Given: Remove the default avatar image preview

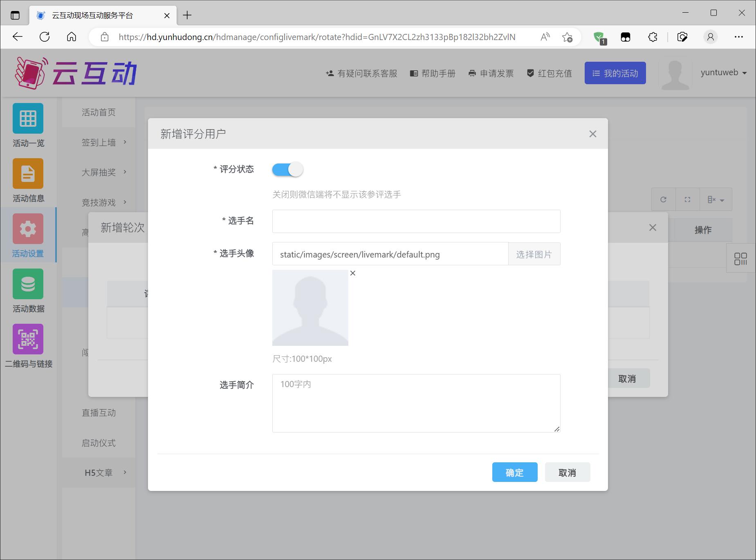Looking at the screenshot, I should (x=353, y=273).
